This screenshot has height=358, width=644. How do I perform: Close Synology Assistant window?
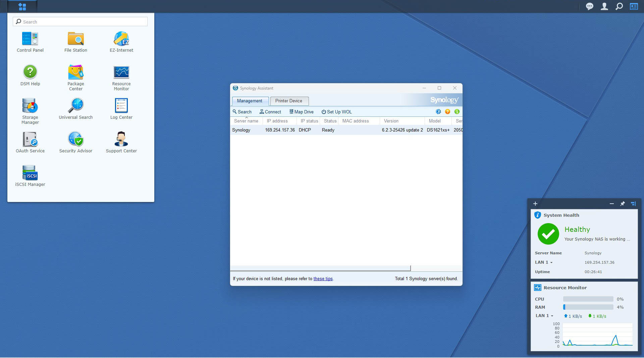(x=455, y=88)
